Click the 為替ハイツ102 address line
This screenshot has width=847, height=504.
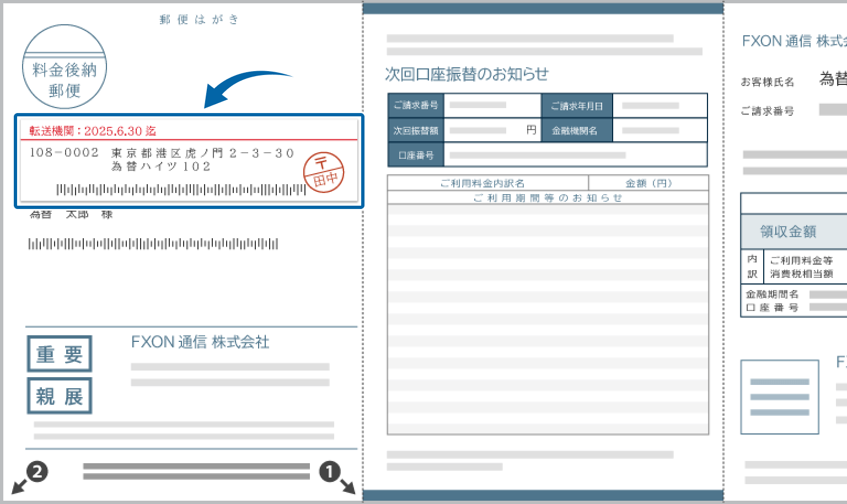pyautogui.click(x=161, y=166)
